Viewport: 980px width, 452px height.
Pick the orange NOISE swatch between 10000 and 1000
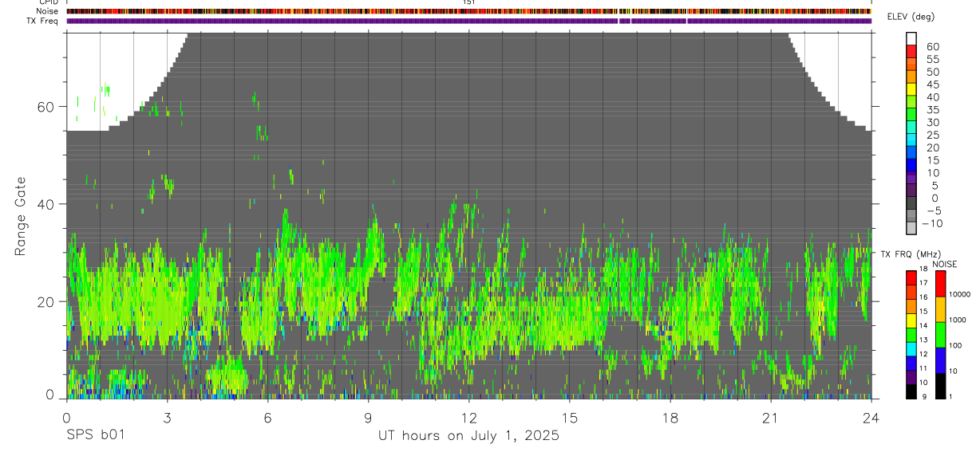click(x=941, y=309)
